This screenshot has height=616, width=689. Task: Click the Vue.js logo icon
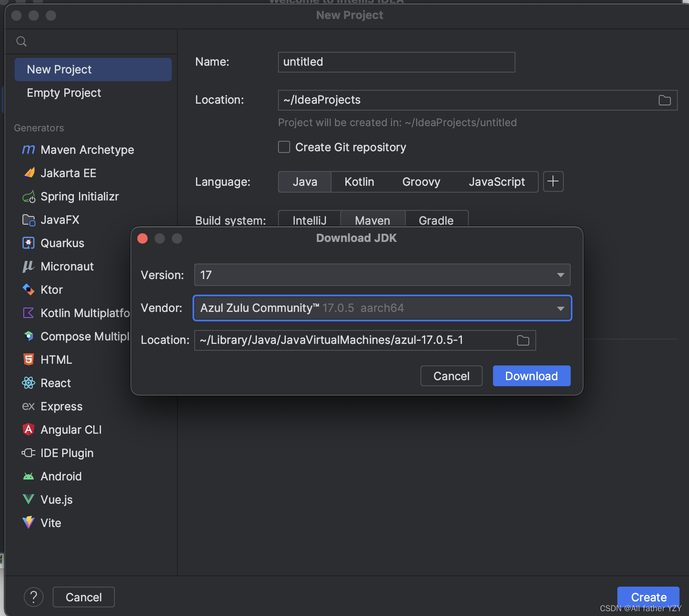pyautogui.click(x=28, y=500)
